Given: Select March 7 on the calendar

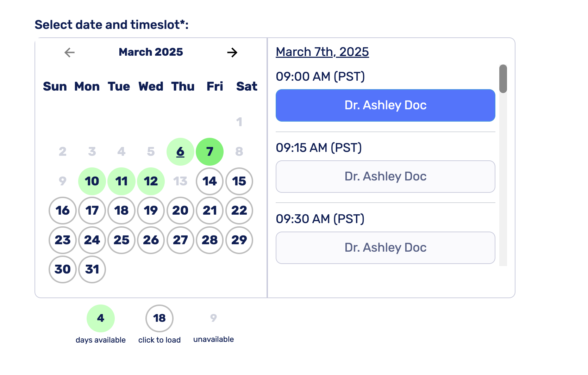Looking at the screenshot, I should coord(209,152).
